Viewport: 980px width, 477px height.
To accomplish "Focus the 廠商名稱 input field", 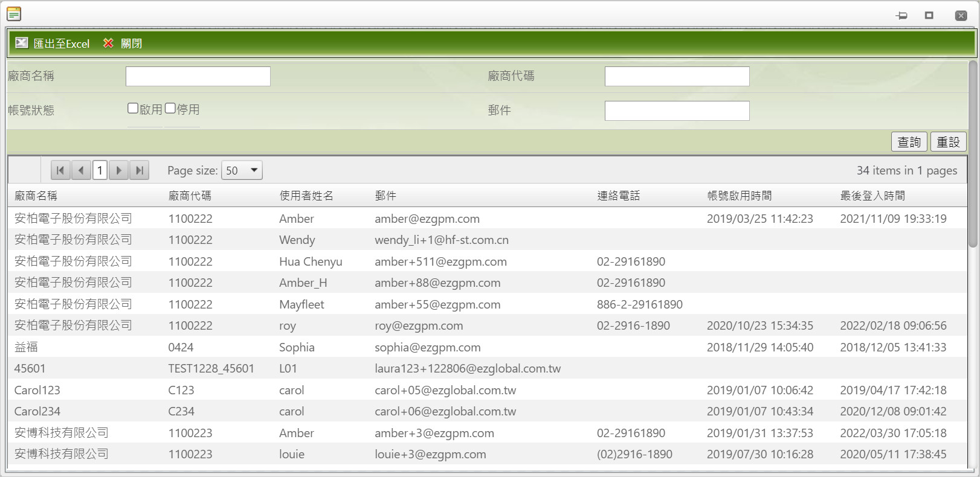I will 198,76.
